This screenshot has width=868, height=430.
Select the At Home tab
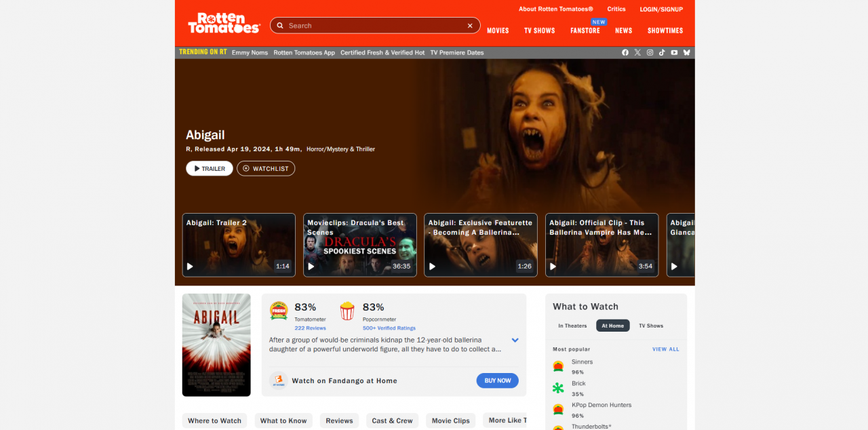click(613, 326)
